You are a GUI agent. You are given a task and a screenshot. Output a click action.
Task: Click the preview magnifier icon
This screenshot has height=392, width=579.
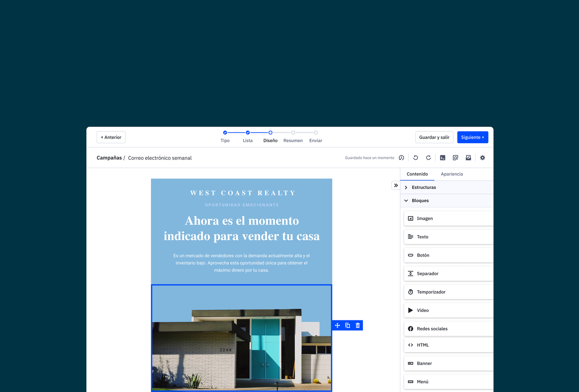[455, 158]
